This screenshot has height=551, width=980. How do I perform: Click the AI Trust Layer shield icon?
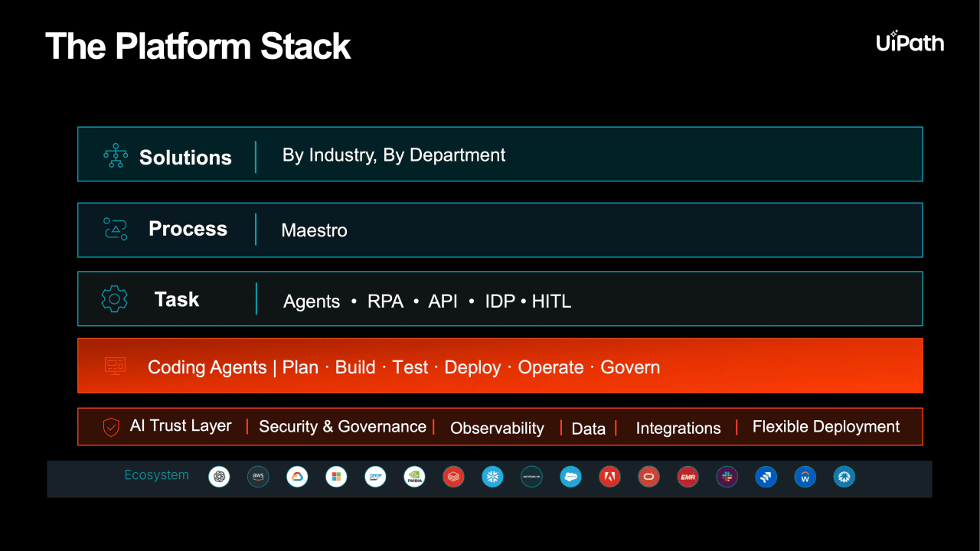point(111,427)
